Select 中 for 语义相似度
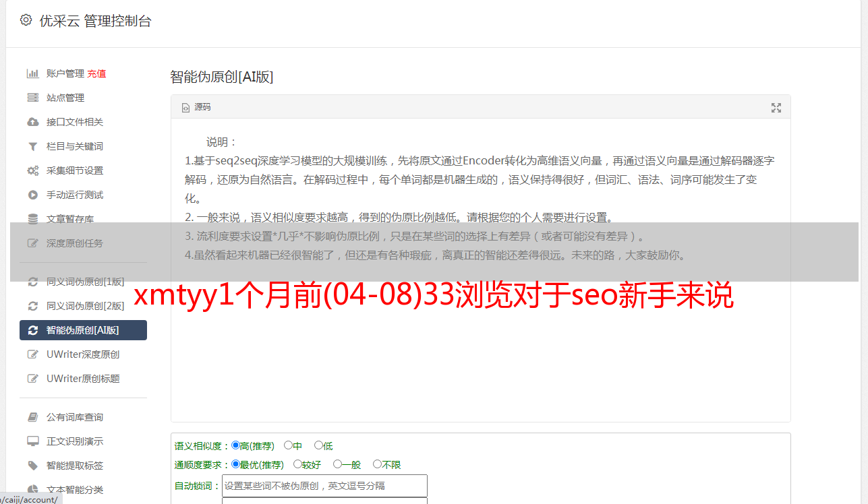Image resolution: width=868 pixels, height=504 pixels. (x=288, y=445)
